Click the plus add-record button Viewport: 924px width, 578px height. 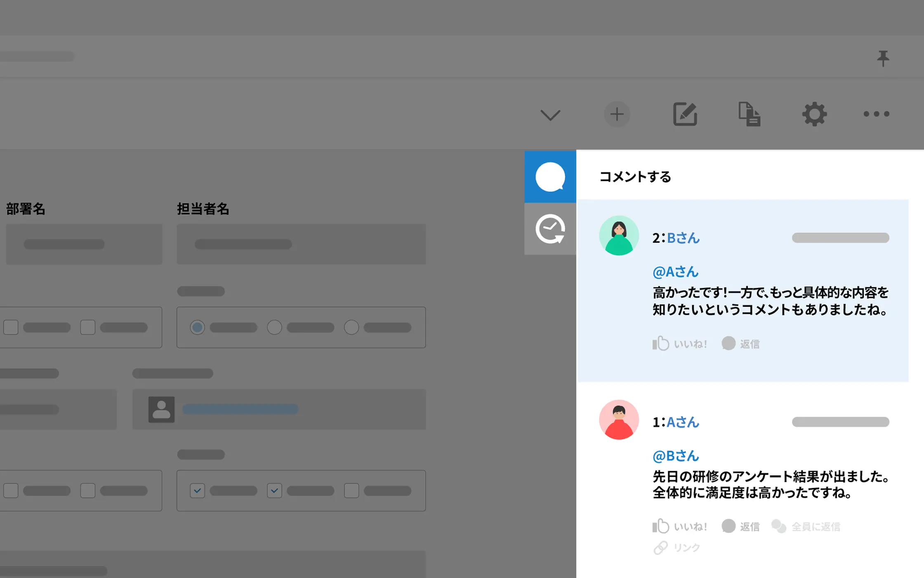click(x=617, y=114)
